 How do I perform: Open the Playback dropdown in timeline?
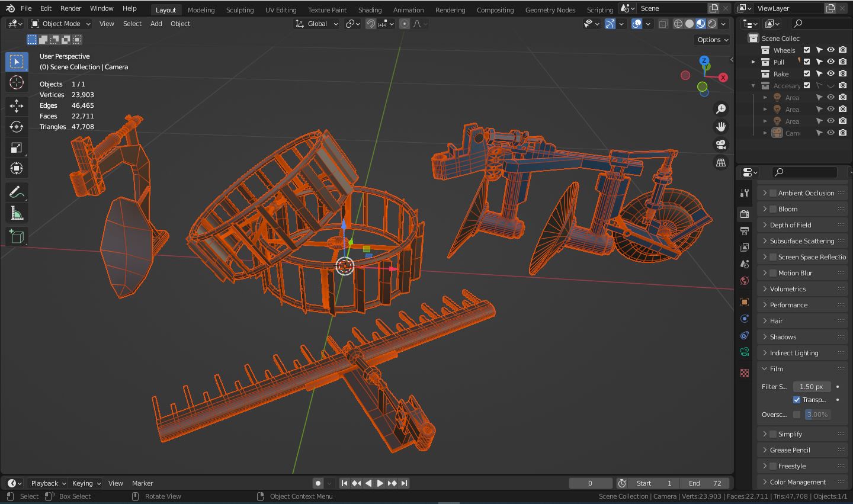coord(48,483)
